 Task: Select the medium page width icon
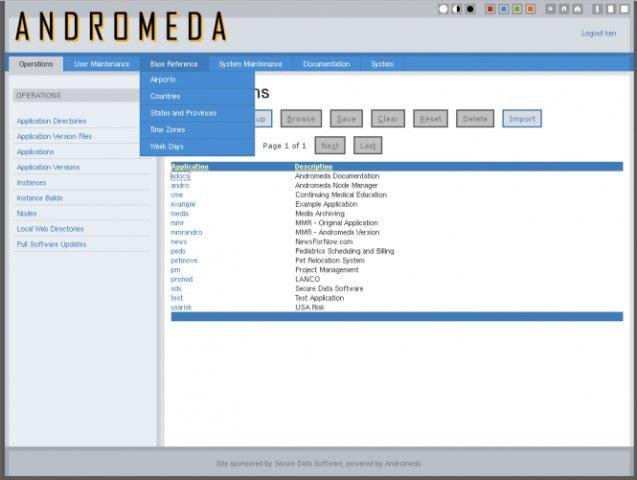click(611, 9)
